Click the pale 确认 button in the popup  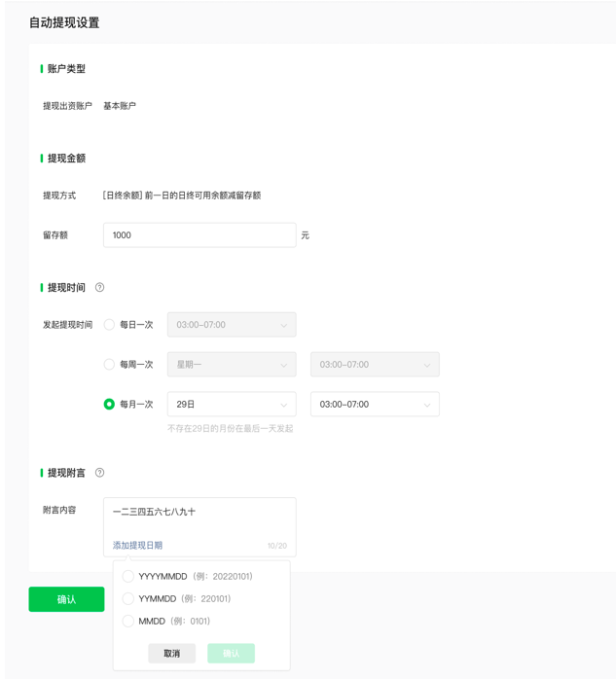232,654
